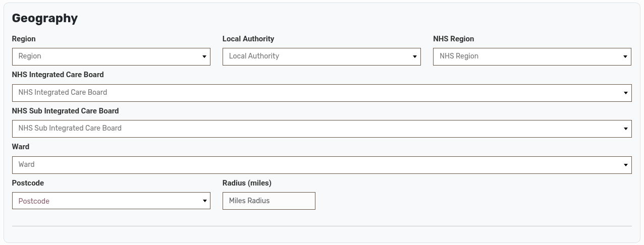Click the bold "Postcode" field label
Image resolution: width=644 pixels, height=245 pixels.
coord(28,183)
